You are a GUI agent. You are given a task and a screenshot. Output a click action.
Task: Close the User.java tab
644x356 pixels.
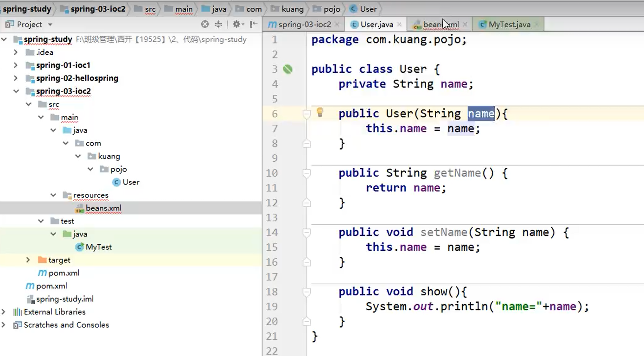click(x=400, y=25)
